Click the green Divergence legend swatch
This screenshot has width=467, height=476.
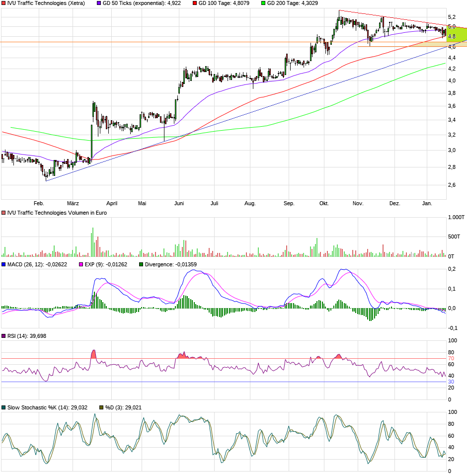point(141,265)
